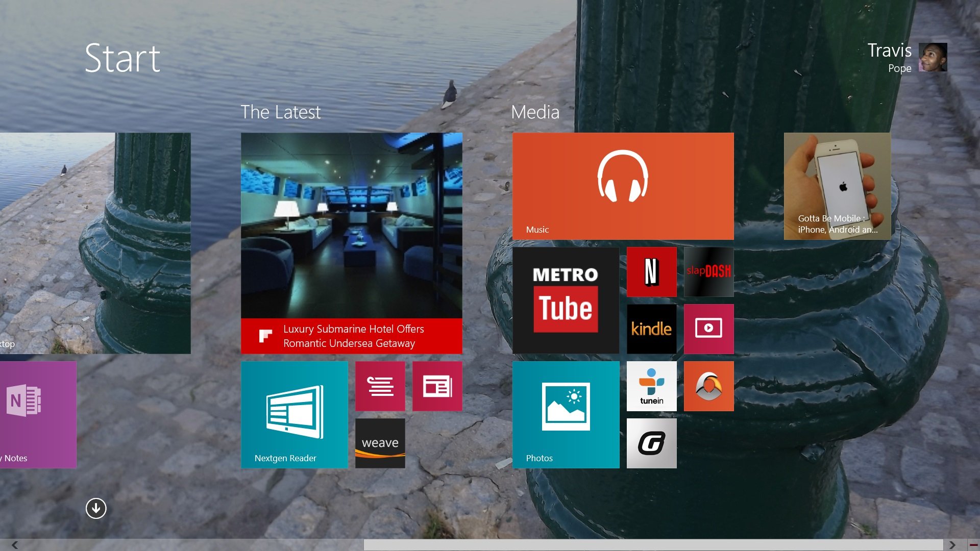Click the scrollbar left arrow

(14, 545)
